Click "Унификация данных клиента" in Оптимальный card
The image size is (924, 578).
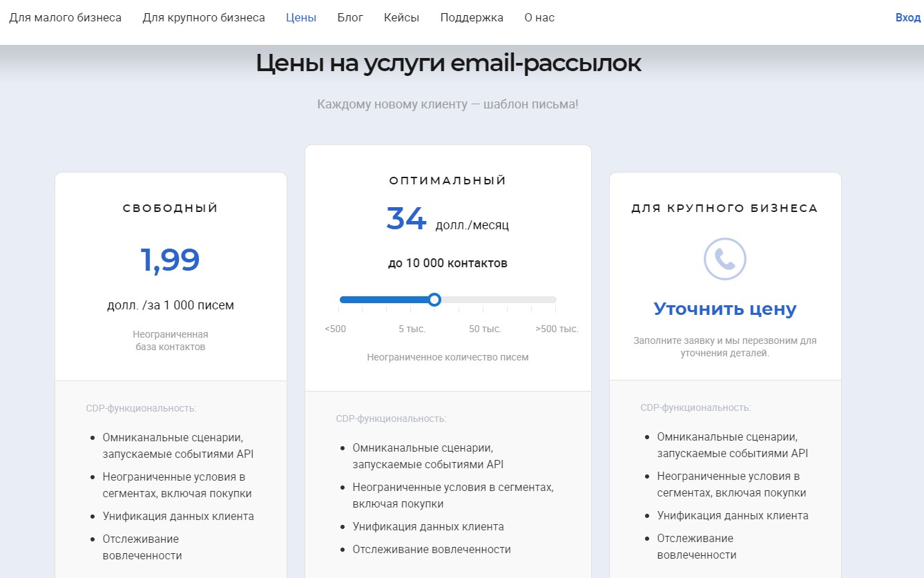tap(428, 526)
